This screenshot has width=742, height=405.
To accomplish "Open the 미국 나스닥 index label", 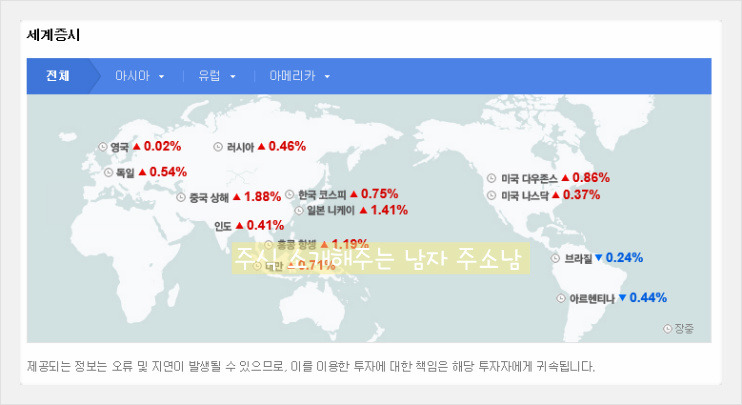I will pyautogui.click(x=525, y=195).
